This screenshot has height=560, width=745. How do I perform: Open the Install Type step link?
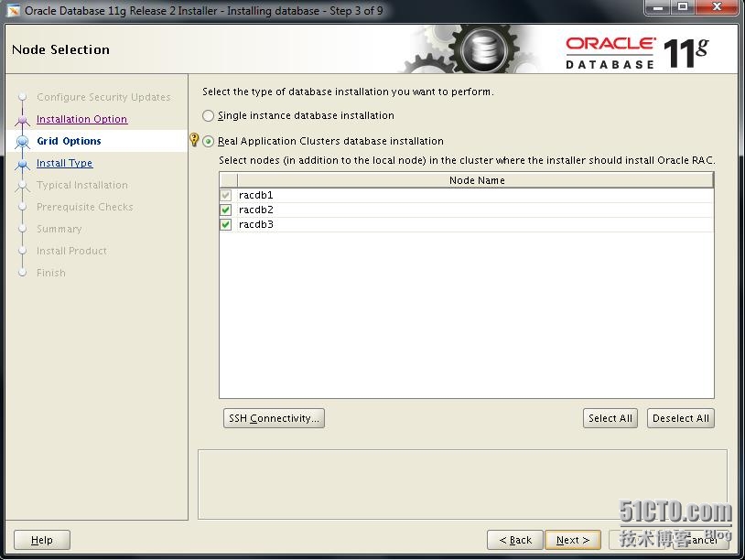click(x=65, y=163)
